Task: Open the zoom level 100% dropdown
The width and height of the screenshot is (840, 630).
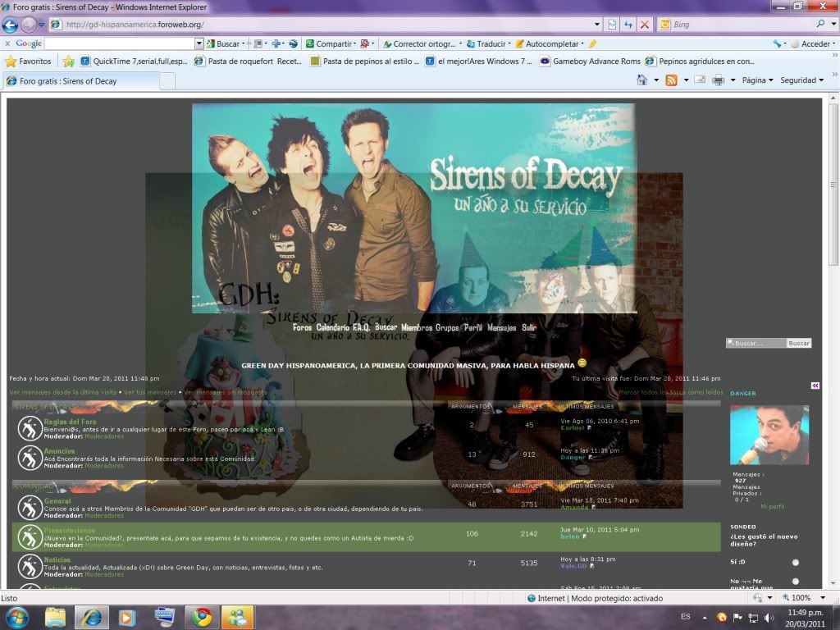Action: click(x=823, y=598)
